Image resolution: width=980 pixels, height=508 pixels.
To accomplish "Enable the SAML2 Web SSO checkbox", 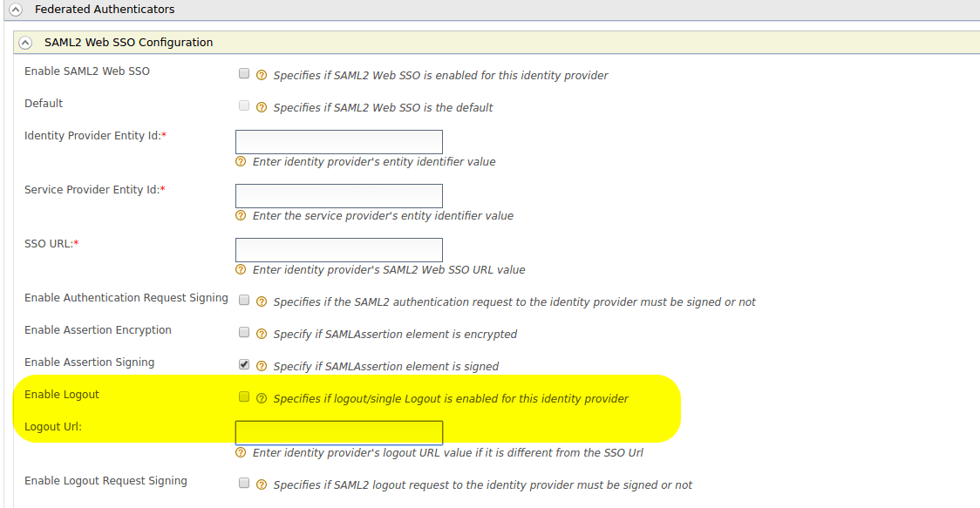I will click(244, 73).
